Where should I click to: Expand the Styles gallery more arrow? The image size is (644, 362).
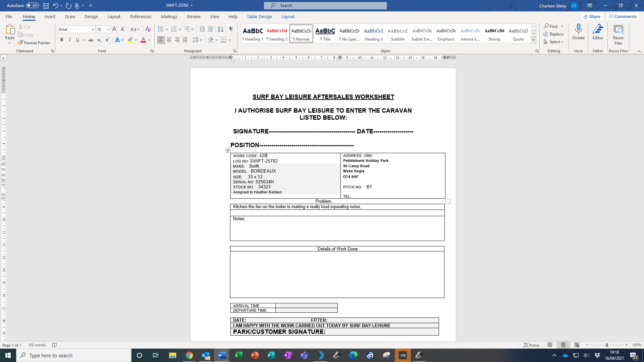(x=533, y=40)
